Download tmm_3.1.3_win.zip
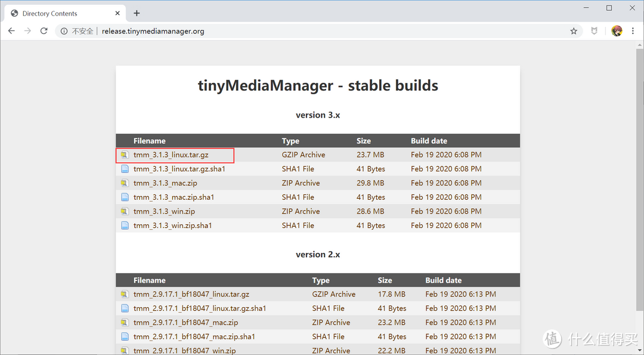 165,212
